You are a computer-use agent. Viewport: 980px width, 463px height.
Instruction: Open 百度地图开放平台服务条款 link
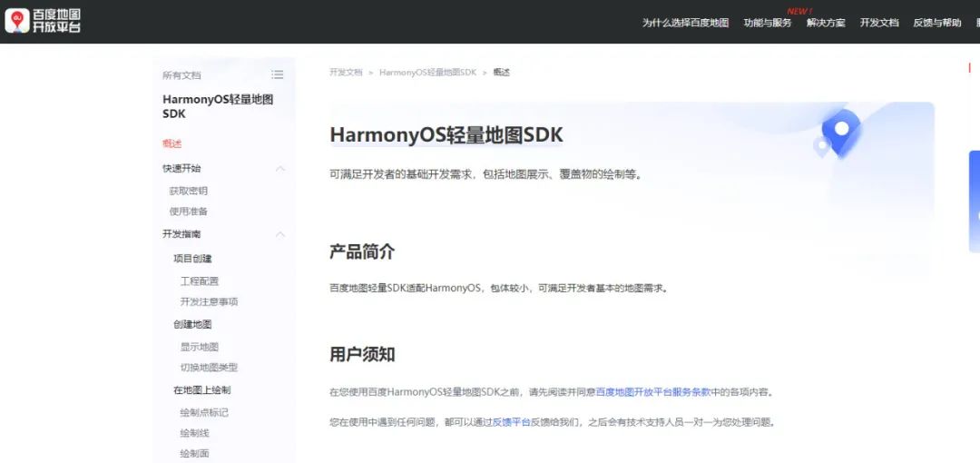point(653,392)
